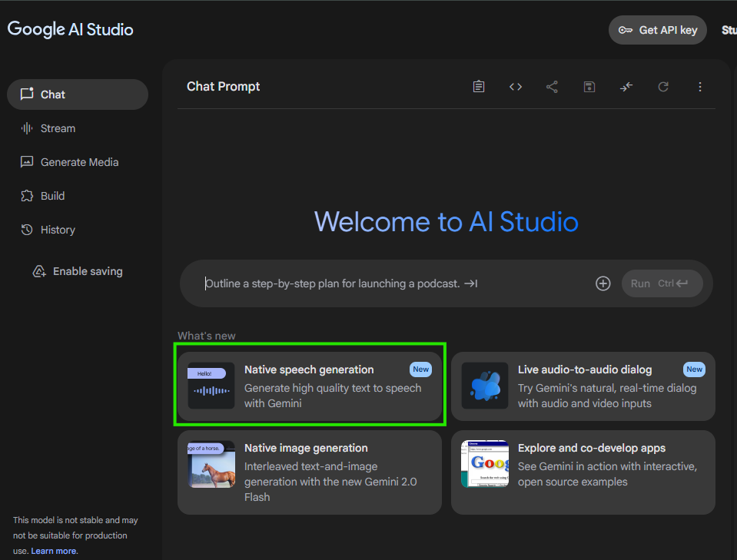
Task: Open the Explore and co-develop apps card
Action: [583, 472]
